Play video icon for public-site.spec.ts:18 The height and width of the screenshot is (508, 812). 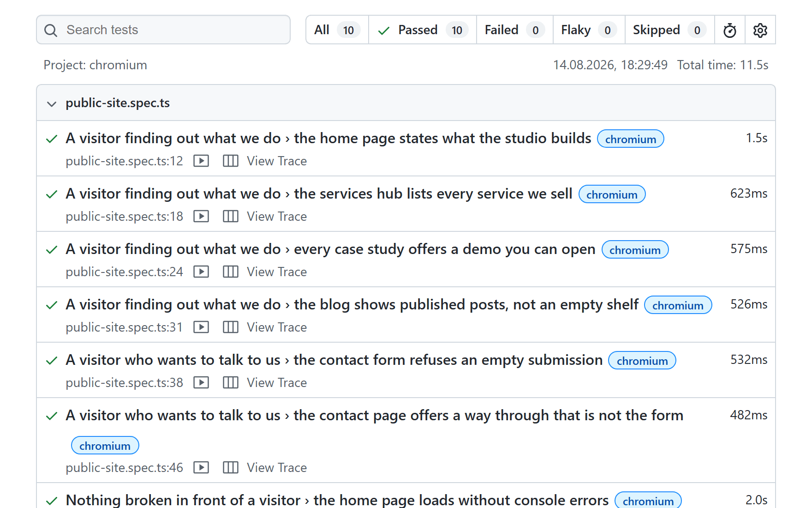click(x=201, y=217)
